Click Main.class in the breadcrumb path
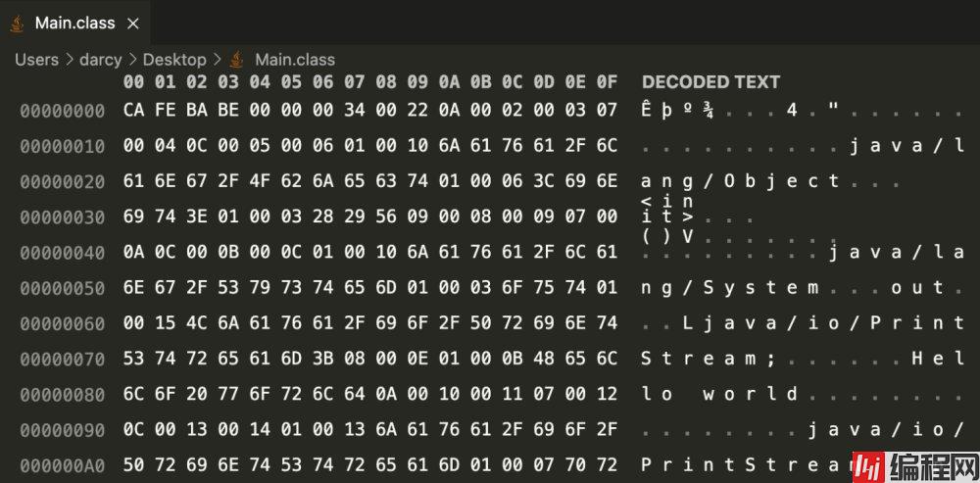This screenshot has height=483, width=980. coord(295,60)
